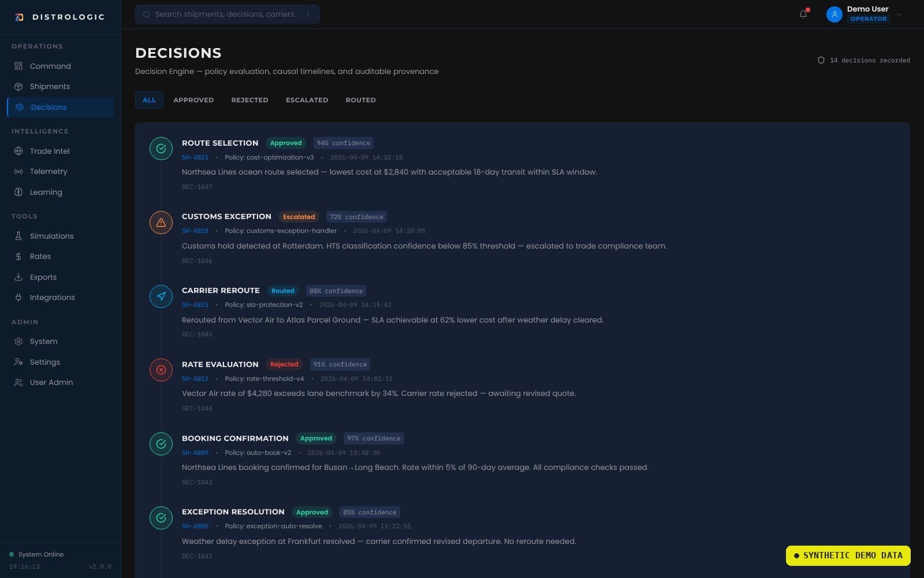This screenshot has height=578, width=924.
Task: Switch to the APPROVED filter tab
Action: [193, 100]
